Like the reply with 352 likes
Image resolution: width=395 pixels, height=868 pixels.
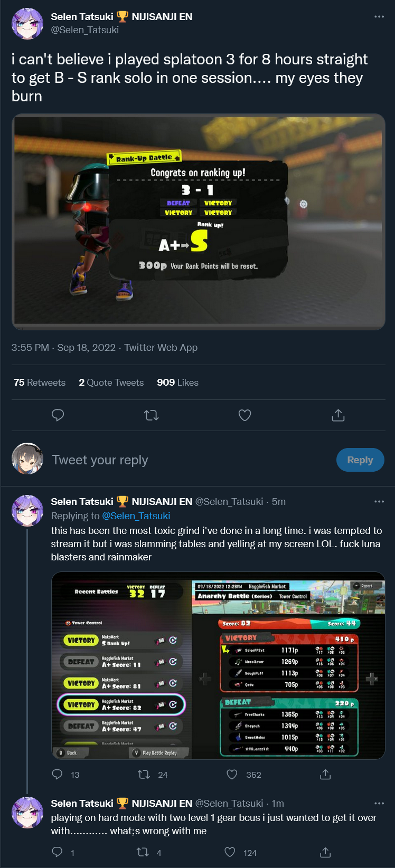pos(232,774)
